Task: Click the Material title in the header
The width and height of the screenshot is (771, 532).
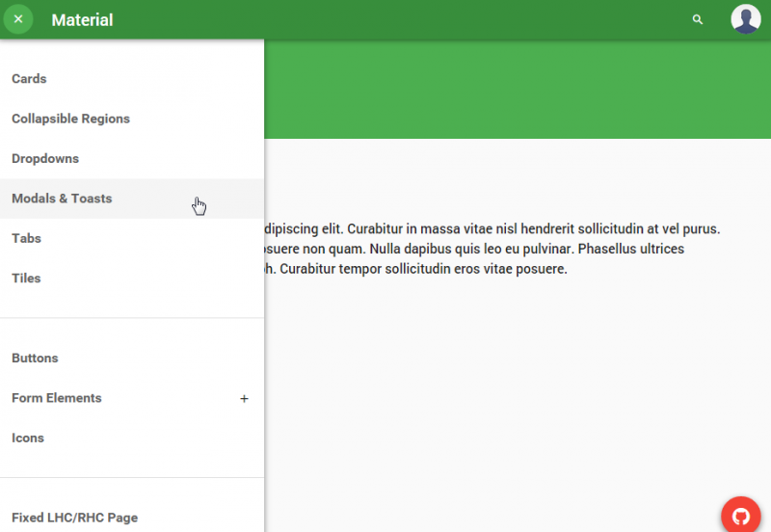Action: point(82,19)
